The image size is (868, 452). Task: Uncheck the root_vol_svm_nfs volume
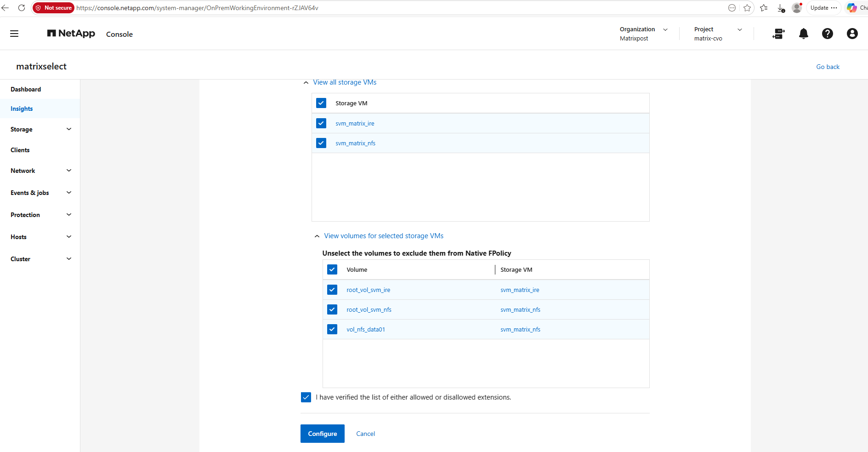tap(332, 309)
